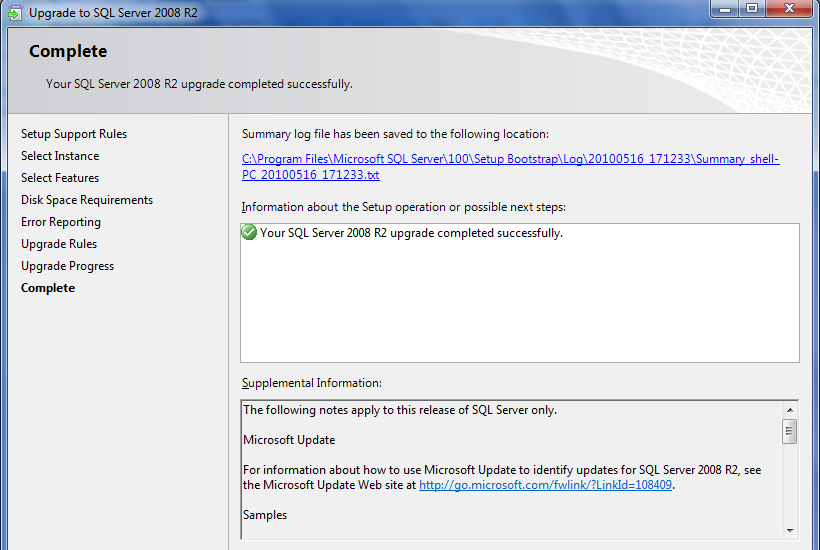Click 'Summary log file has been saved' label
The image size is (820, 550).
[x=395, y=134]
